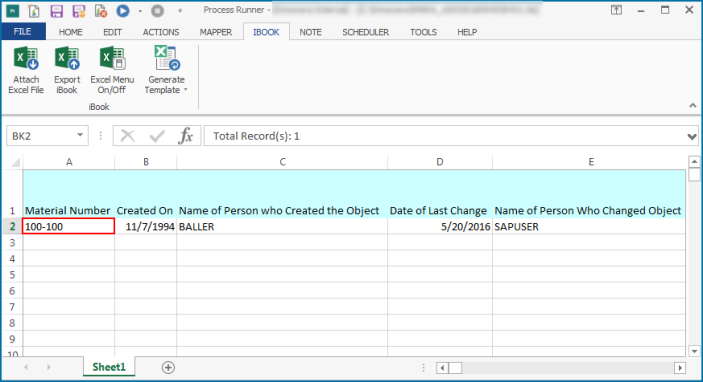Open the ACTIONS tab
703x382 pixels.
(161, 32)
